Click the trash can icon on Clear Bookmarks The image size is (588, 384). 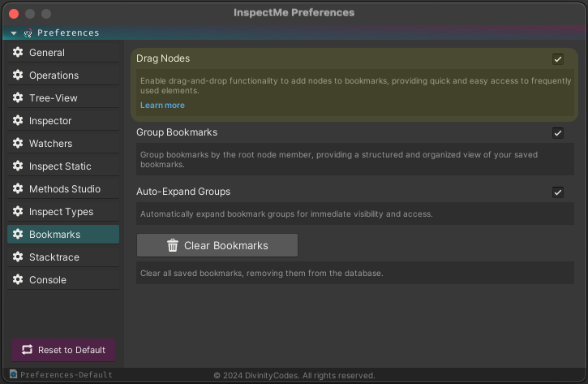pyautogui.click(x=173, y=245)
